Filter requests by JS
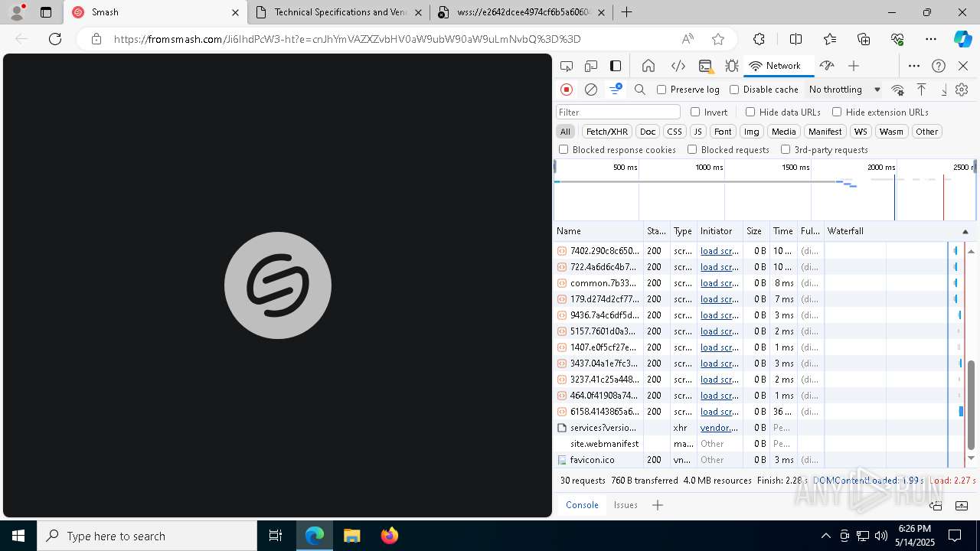 coord(697,132)
